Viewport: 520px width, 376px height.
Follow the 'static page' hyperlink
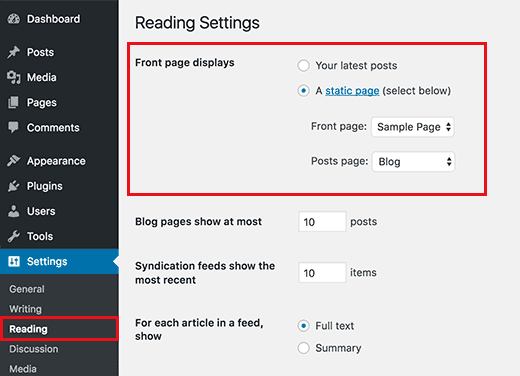tap(352, 91)
